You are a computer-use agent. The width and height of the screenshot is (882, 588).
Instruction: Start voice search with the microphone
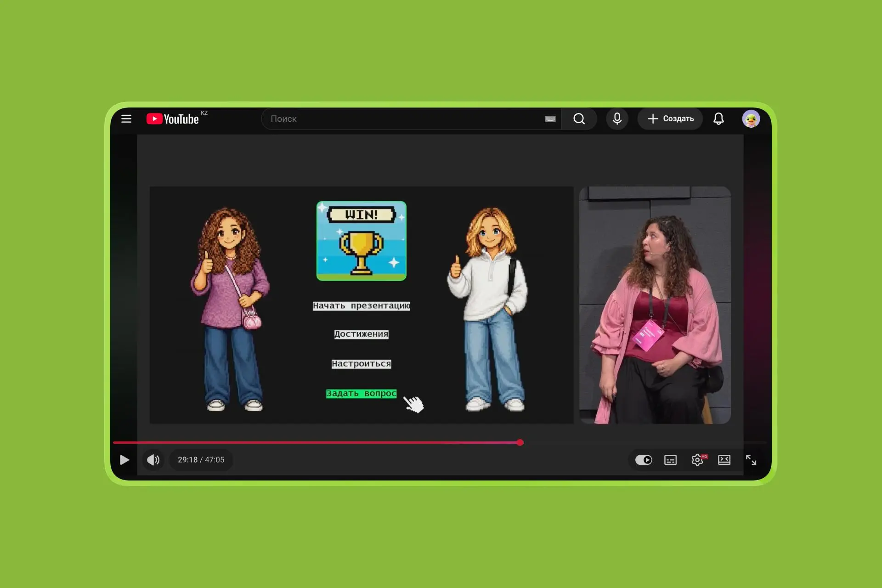pyautogui.click(x=617, y=119)
